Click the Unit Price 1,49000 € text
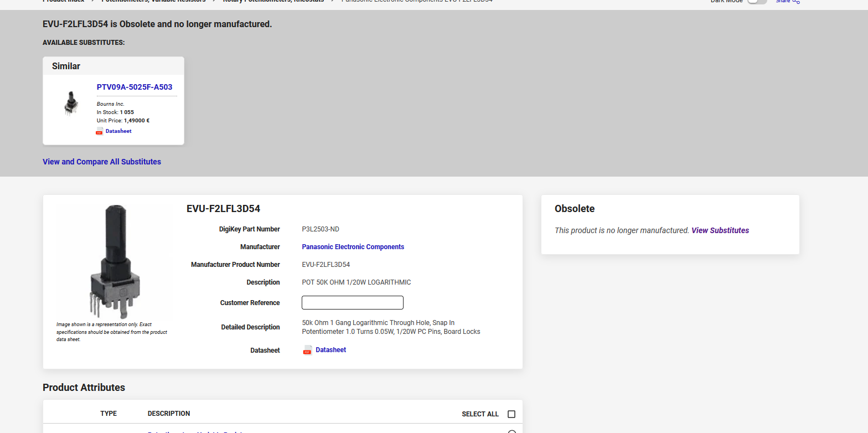 pyautogui.click(x=123, y=120)
